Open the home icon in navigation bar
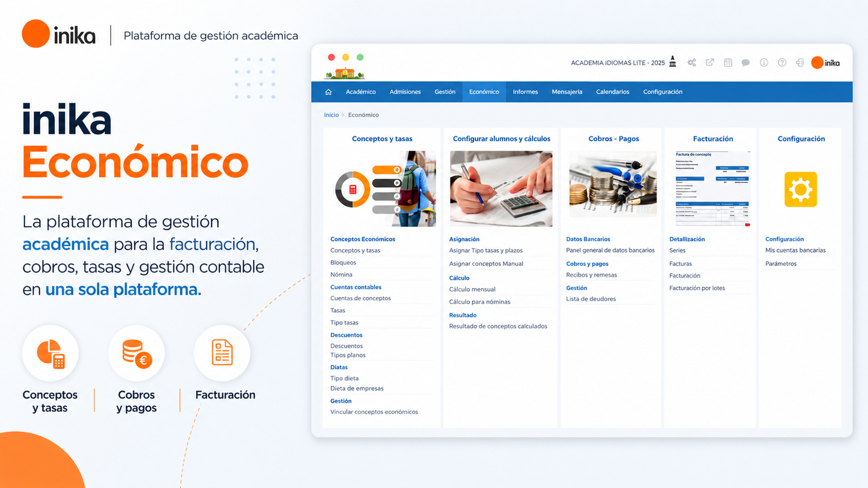The width and height of the screenshot is (868, 488). (328, 92)
